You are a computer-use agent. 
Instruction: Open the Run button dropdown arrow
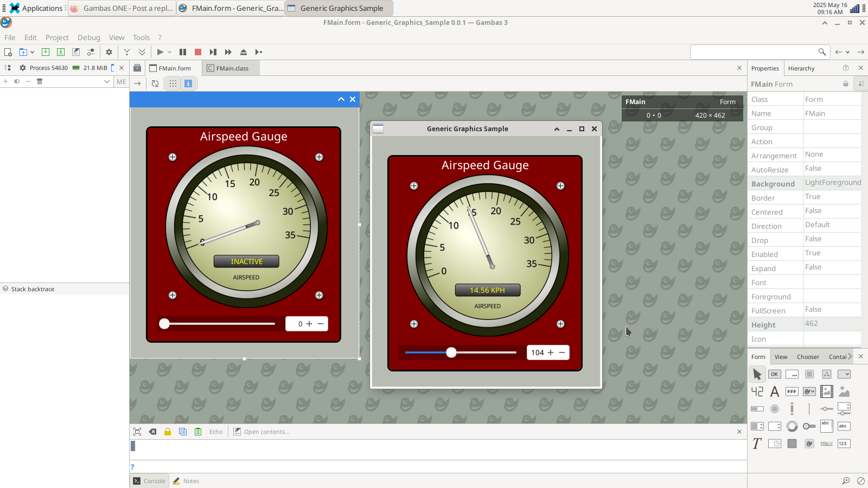[170, 52]
